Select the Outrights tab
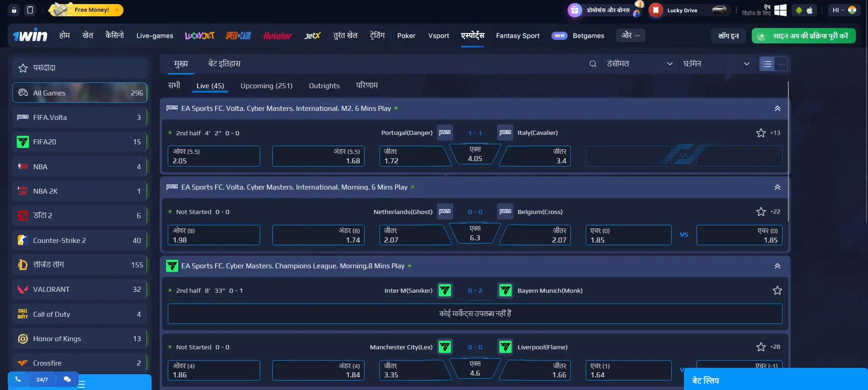Image resolution: width=868 pixels, height=390 pixels. (x=324, y=86)
